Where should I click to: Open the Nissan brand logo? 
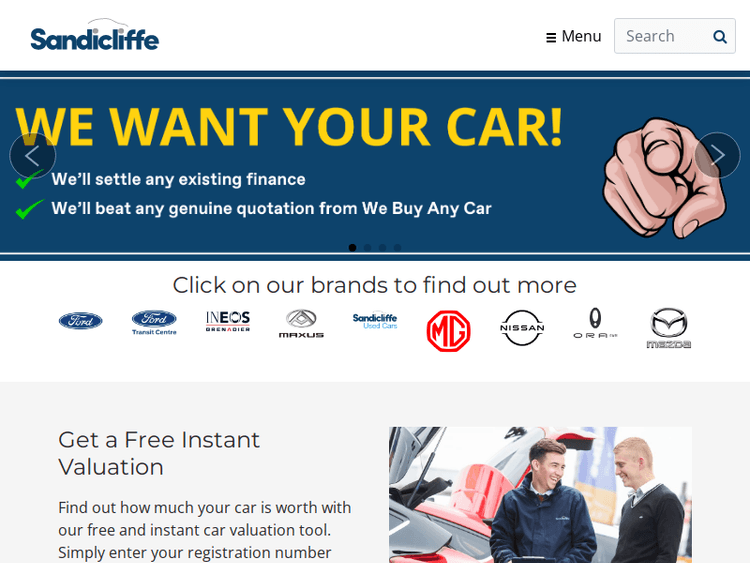click(522, 328)
